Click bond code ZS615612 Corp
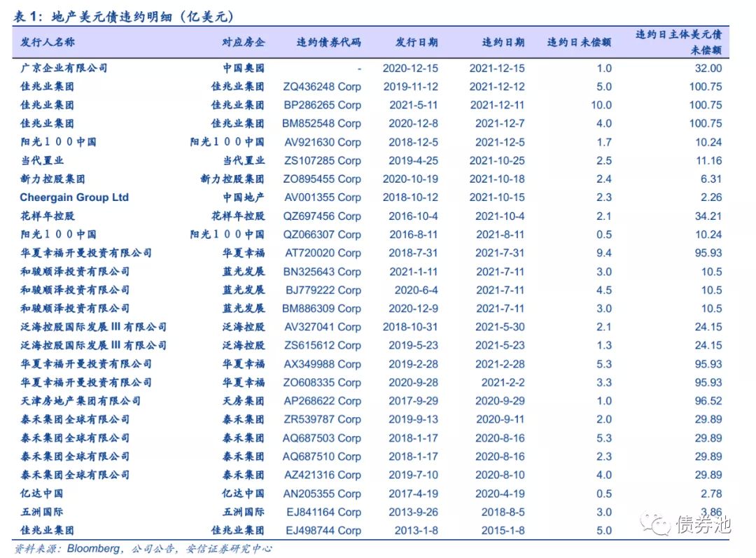 (323, 345)
